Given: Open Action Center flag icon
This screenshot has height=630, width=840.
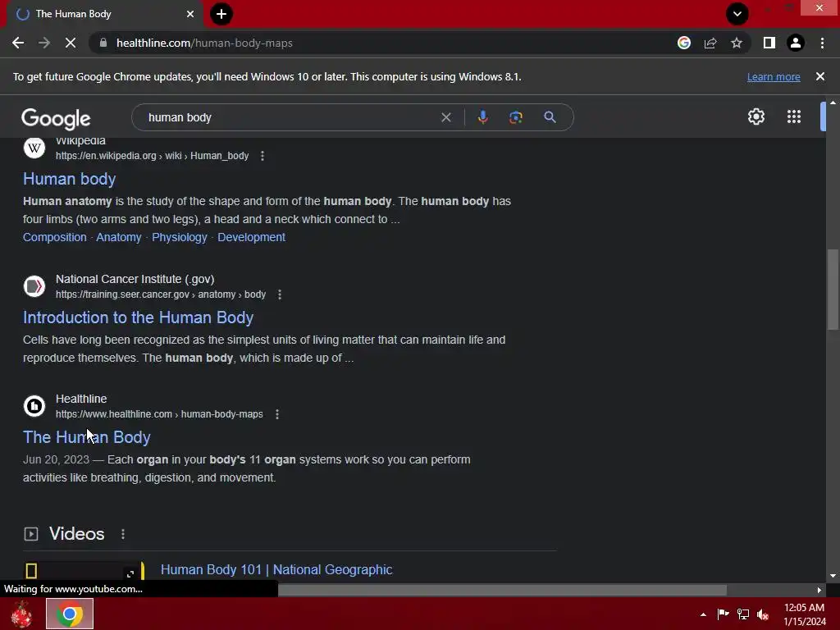Looking at the screenshot, I should coord(723,614).
